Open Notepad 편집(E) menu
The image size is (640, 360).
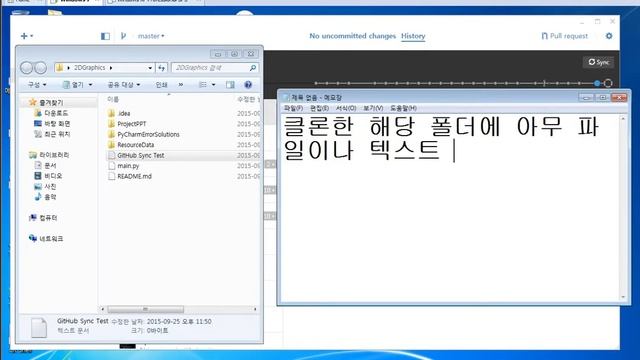tap(319, 108)
